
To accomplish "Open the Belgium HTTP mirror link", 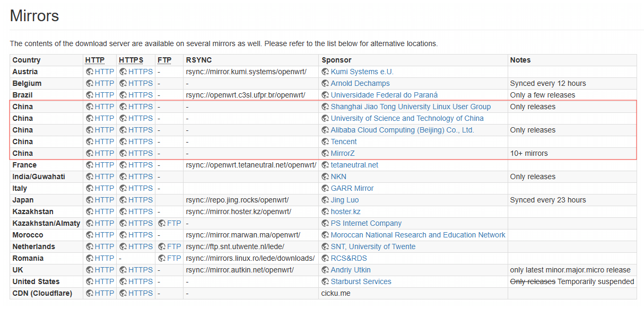I will click(x=104, y=83).
